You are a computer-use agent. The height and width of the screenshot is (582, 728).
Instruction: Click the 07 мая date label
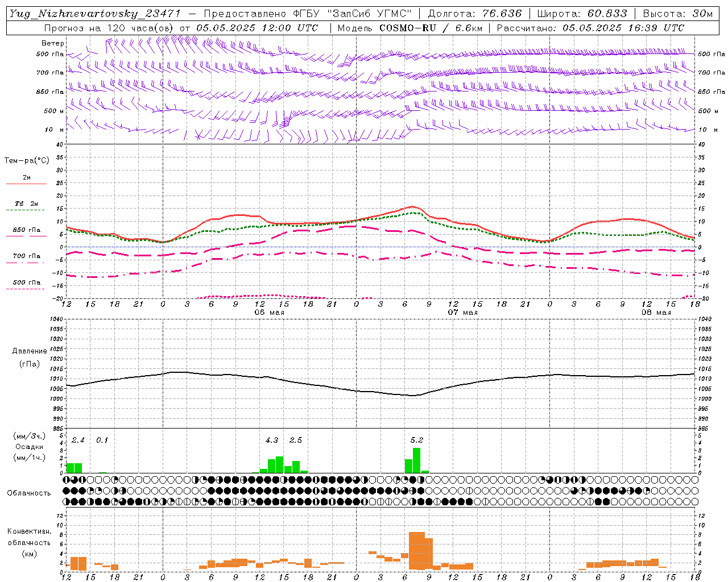coord(462,313)
